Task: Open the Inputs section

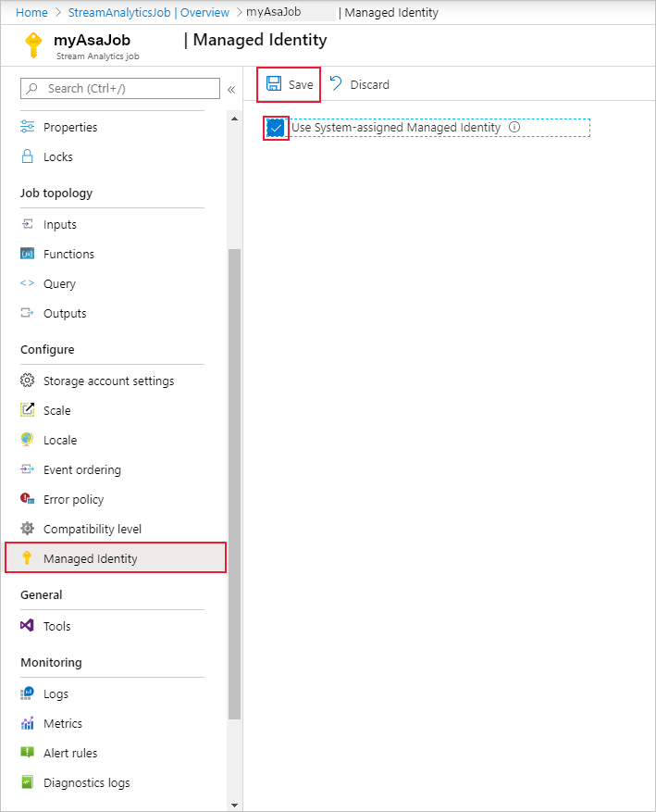Action: 57,224
